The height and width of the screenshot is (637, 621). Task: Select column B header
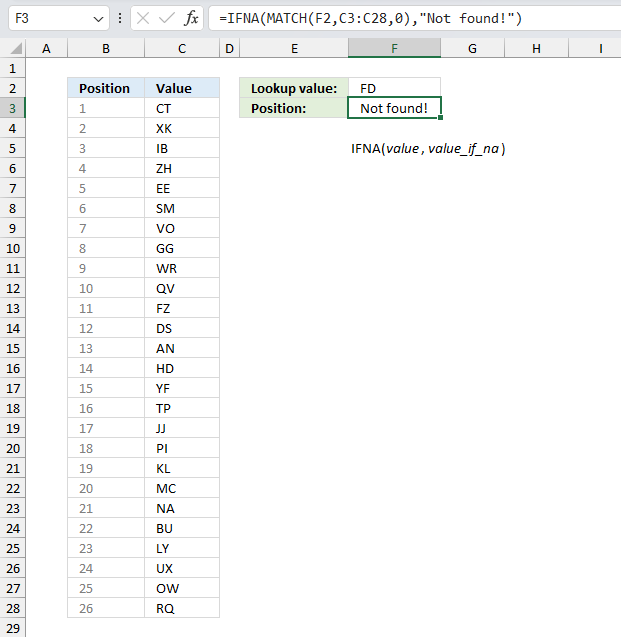point(106,49)
